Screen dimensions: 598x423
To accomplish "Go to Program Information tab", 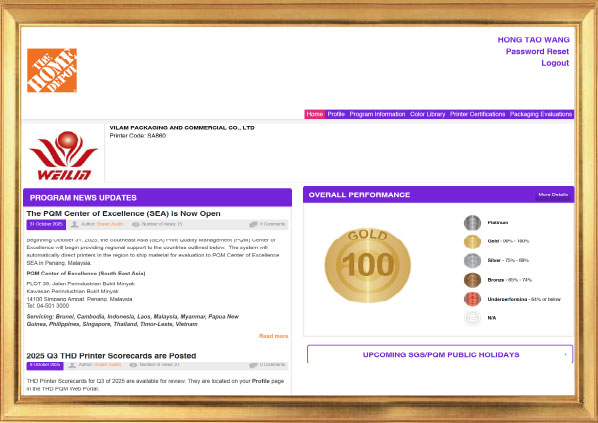I will point(377,114).
